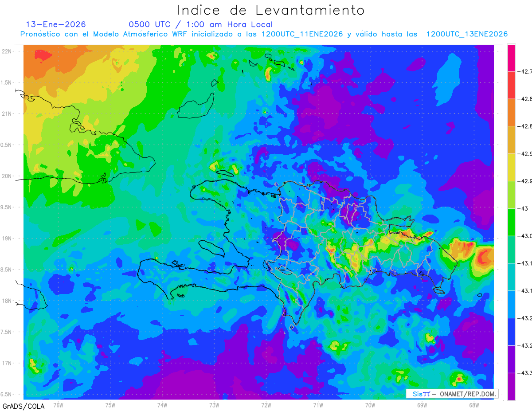The width and height of the screenshot is (532, 411).
Task: Click the '74W' longitude label
Action: click(162, 405)
